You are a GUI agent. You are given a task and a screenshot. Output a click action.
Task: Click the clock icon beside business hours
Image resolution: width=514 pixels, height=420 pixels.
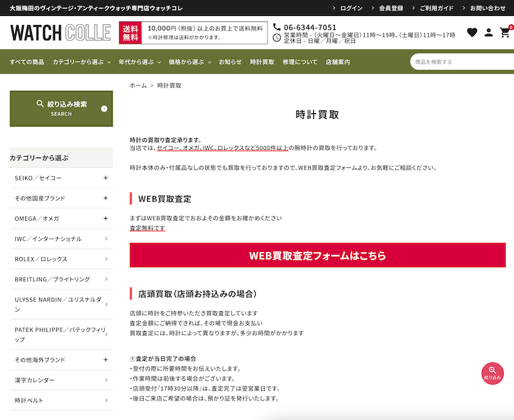coord(277,38)
